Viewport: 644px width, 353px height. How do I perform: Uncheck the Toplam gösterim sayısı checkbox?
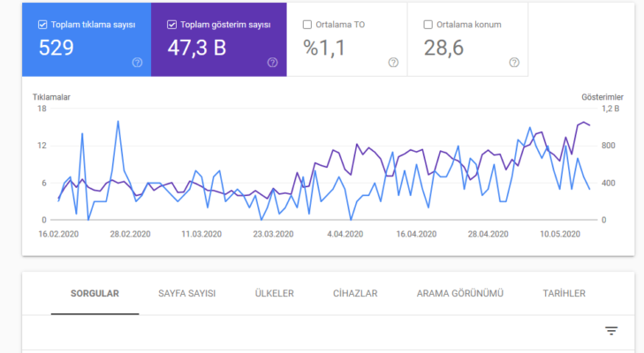(x=170, y=25)
